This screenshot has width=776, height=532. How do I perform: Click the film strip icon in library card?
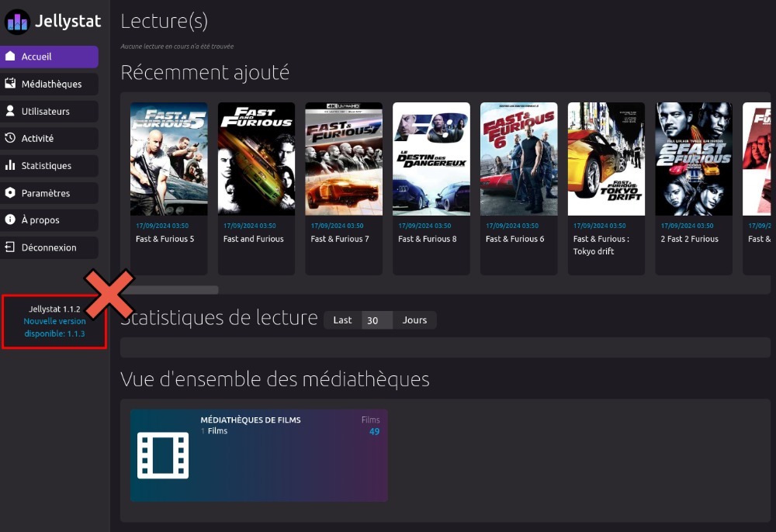(x=163, y=455)
